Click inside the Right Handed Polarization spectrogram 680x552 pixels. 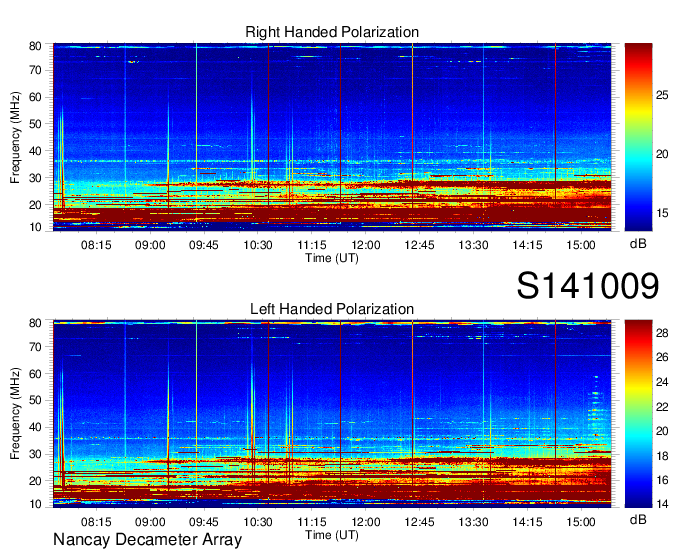332,137
